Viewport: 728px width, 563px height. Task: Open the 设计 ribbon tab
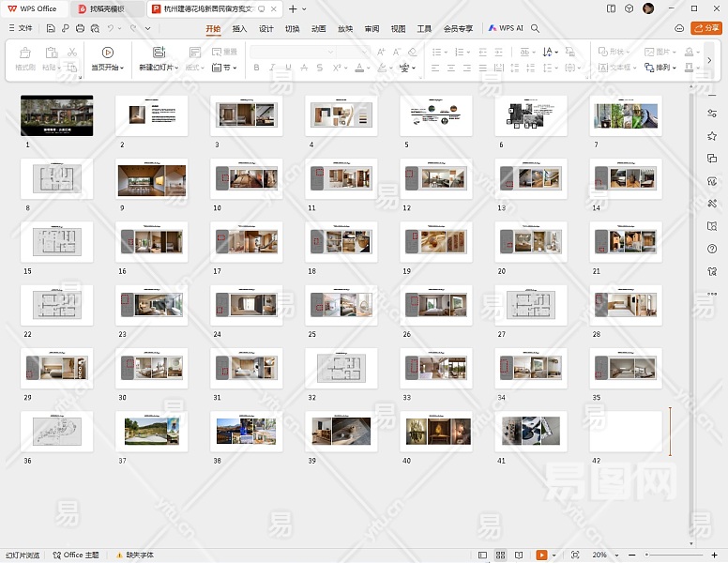[265, 29]
